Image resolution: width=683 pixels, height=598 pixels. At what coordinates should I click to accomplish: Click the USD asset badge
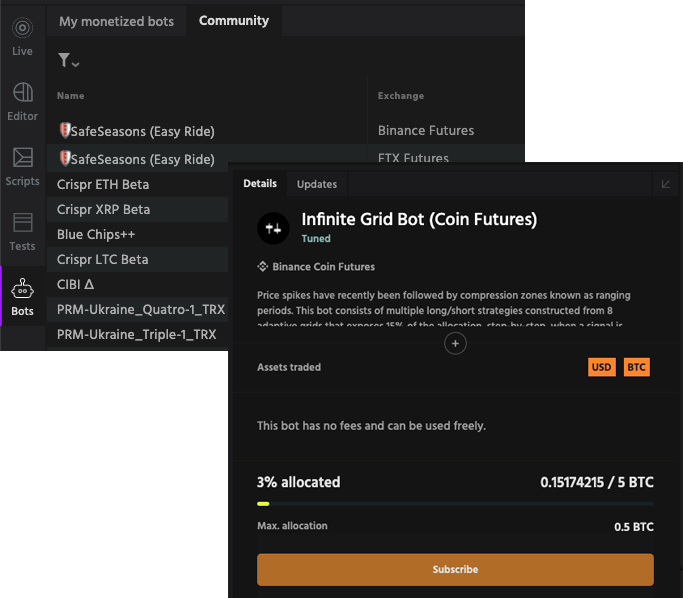(602, 367)
